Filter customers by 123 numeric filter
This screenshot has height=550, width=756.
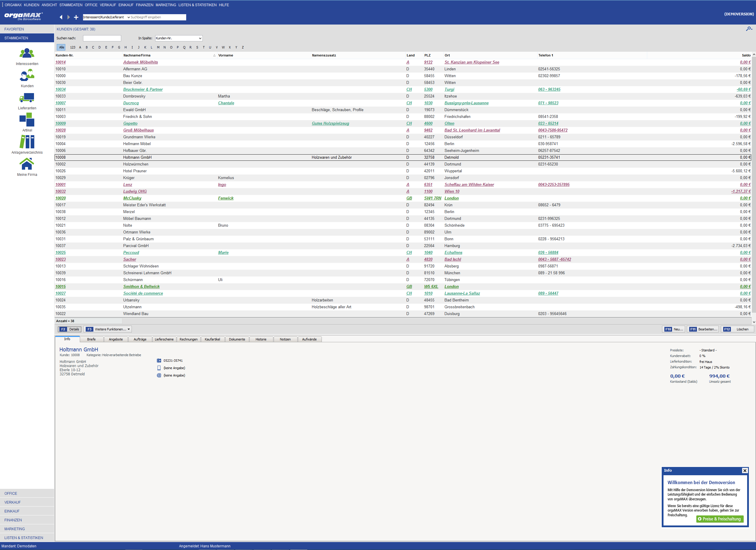click(73, 47)
